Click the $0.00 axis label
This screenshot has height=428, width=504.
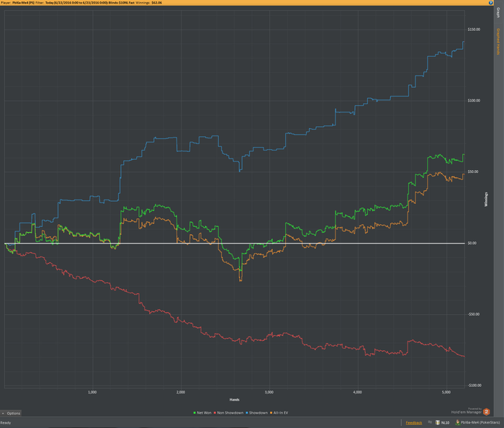coord(472,243)
